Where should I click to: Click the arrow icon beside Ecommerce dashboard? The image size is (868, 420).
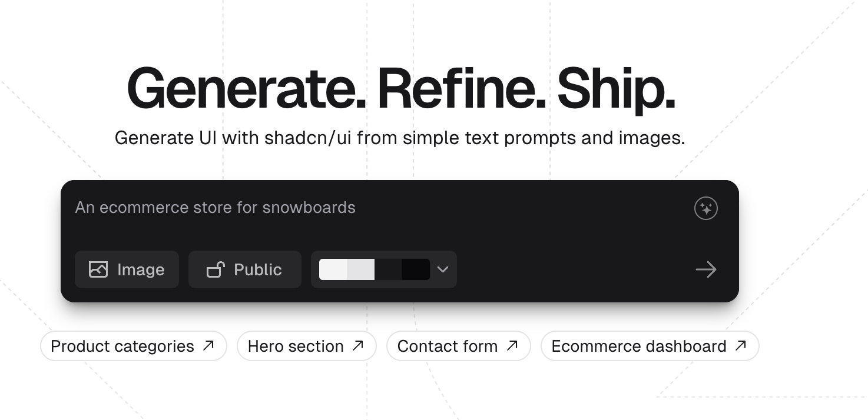click(741, 346)
